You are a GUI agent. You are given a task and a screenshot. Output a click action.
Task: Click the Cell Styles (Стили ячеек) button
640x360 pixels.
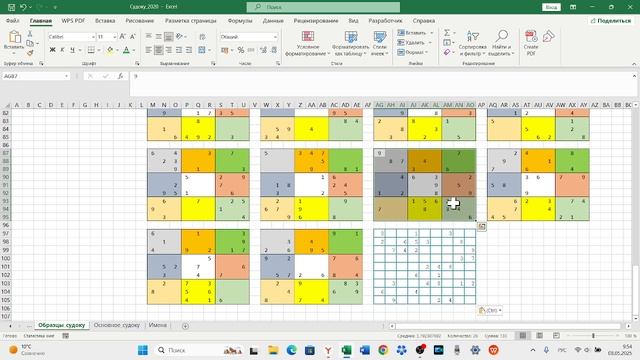380,43
